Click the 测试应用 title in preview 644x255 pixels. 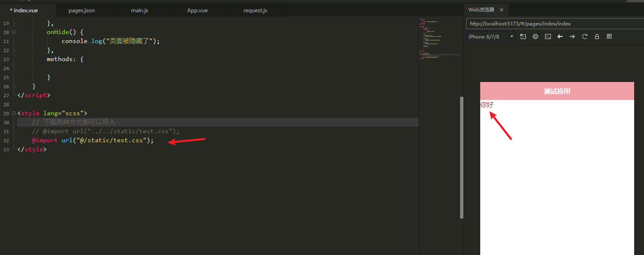click(557, 91)
